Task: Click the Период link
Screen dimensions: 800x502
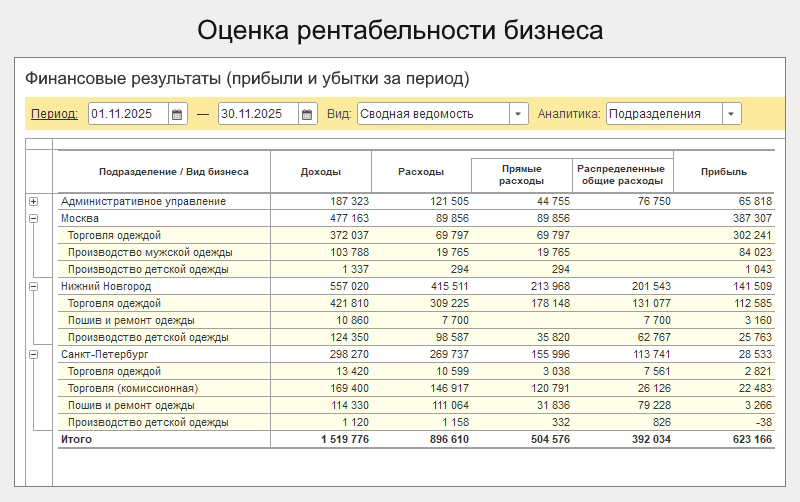Action: (x=54, y=114)
